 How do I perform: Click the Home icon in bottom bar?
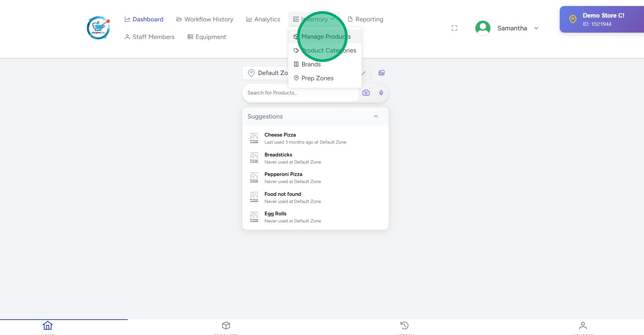[x=48, y=325]
